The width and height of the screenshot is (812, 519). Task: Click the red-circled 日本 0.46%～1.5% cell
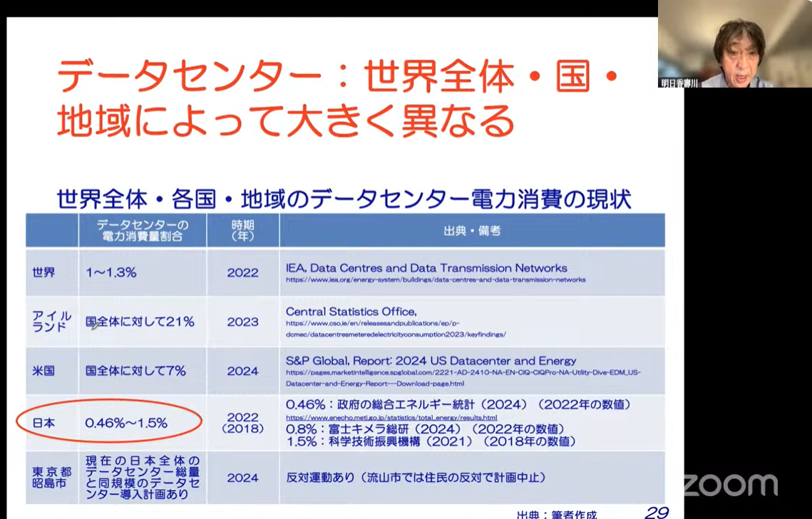click(125, 423)
